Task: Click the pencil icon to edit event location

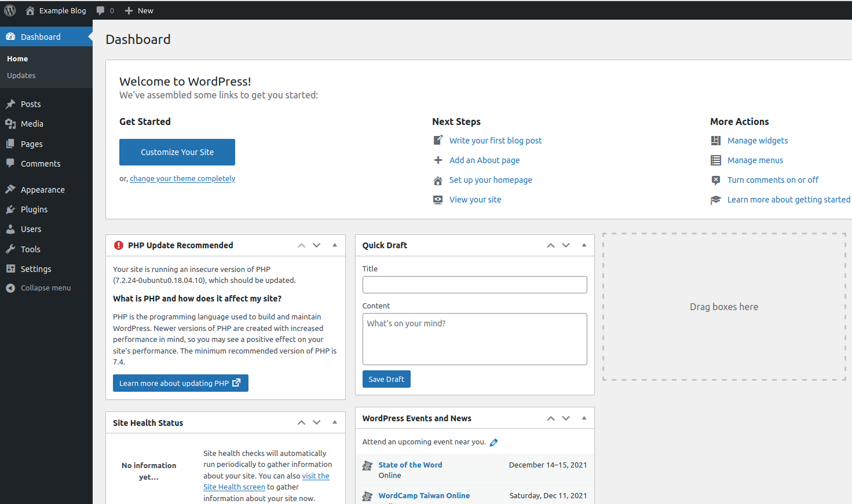Action: pos(494,443)
